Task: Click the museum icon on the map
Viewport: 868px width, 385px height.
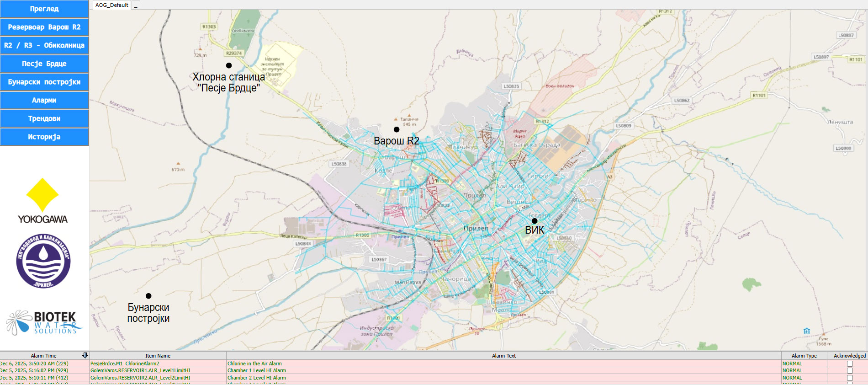Action: tap(807, 331)
